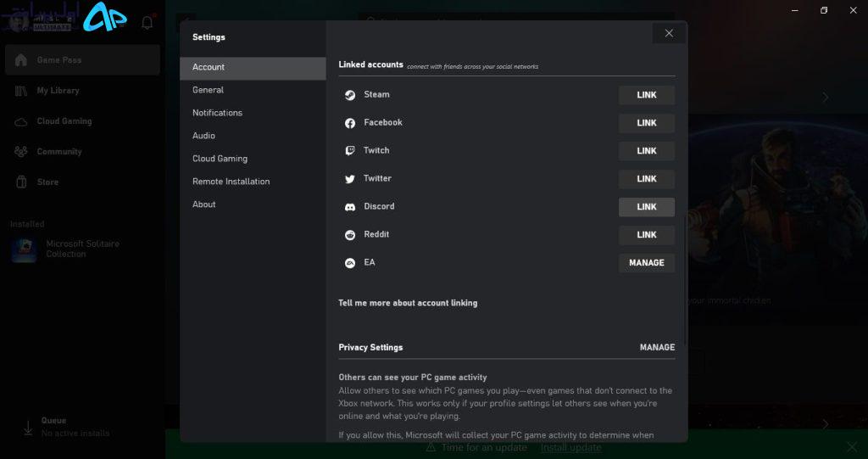
Task: Open My Library in sidebar
Action: [82, 91]
